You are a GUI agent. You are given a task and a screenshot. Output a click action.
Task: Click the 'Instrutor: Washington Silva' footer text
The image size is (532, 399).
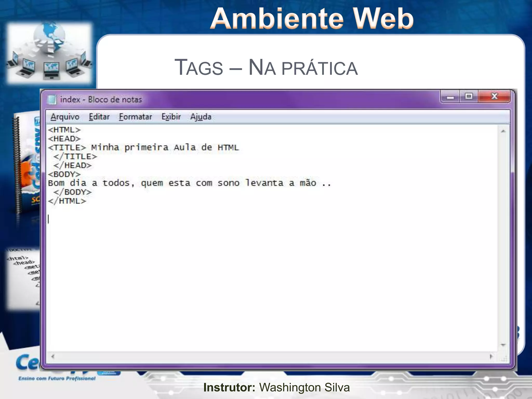point(277,387)
